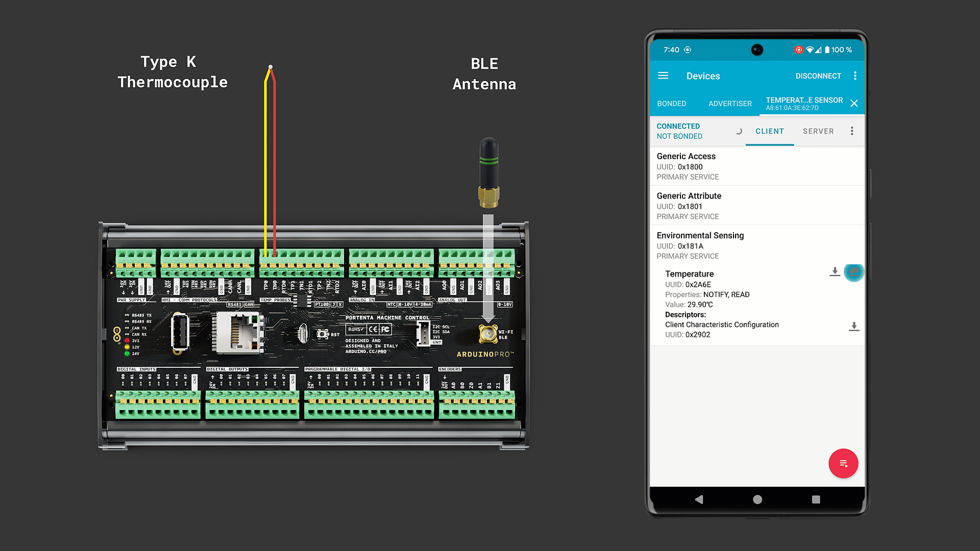Toggle notifications on the Temperature characteristic
Screen dimensions: 980x551
coord(854,272)
